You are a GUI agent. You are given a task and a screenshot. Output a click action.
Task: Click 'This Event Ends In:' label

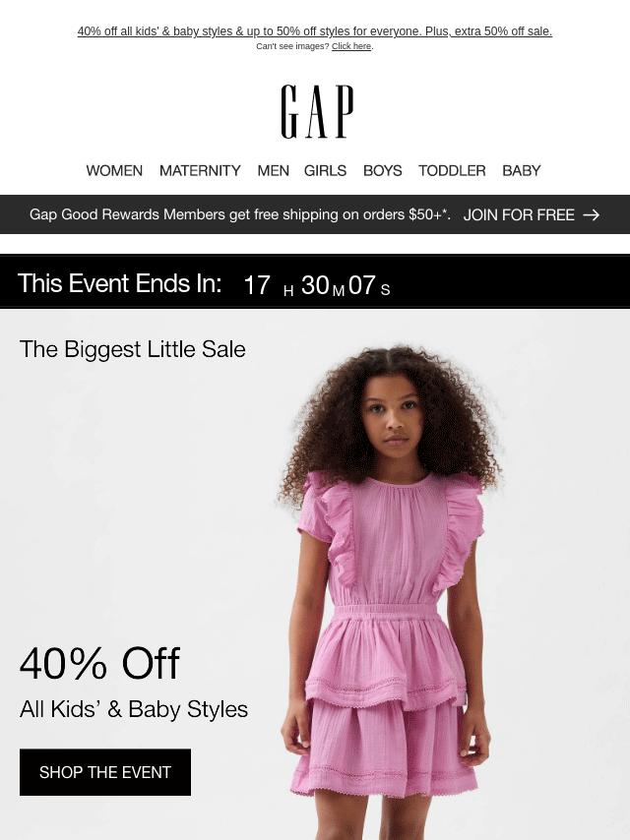[x=119, y=283]
